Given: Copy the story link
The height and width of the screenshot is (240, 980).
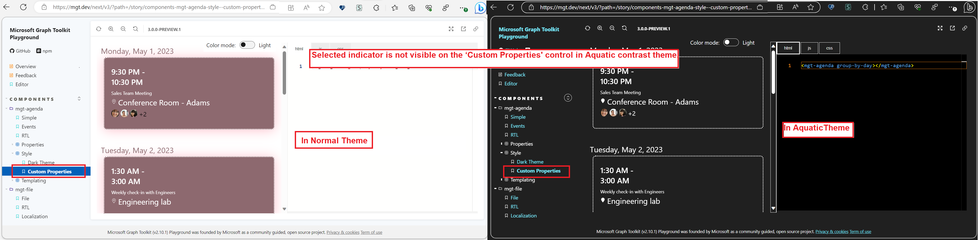Looking at the screenshot, I should coord(476,28).
